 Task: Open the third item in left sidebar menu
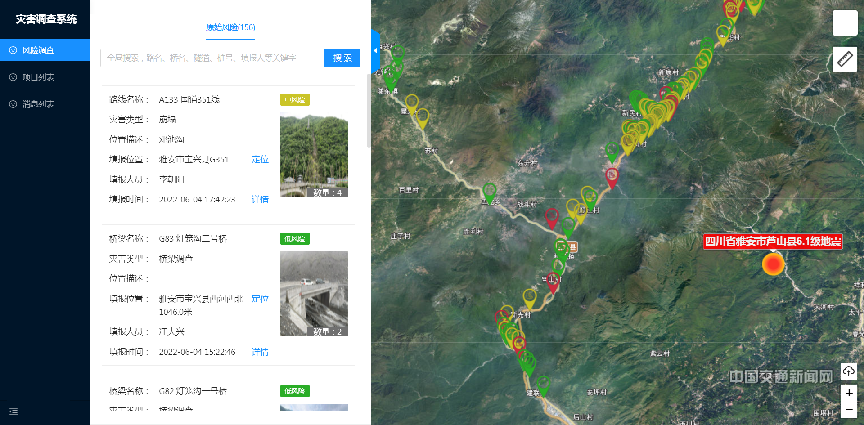click(x=38, y=104)
